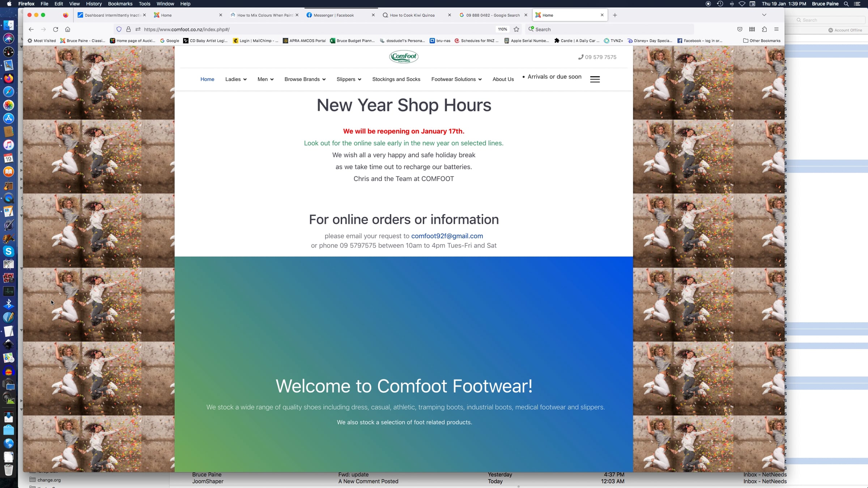This screenshot has height=488, width=868.
Task: Open Wi-Fi status menu
Action: pyautogui.click(x=742, y=4)
